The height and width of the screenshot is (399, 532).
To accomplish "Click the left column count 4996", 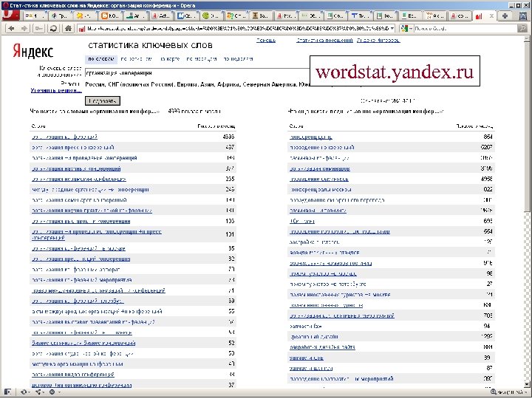I will click(228, 137).
